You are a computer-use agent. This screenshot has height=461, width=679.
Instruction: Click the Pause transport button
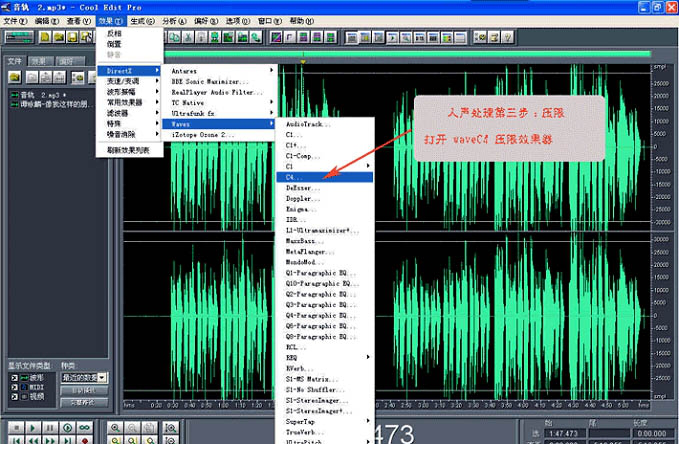click(x=50, y=428)
